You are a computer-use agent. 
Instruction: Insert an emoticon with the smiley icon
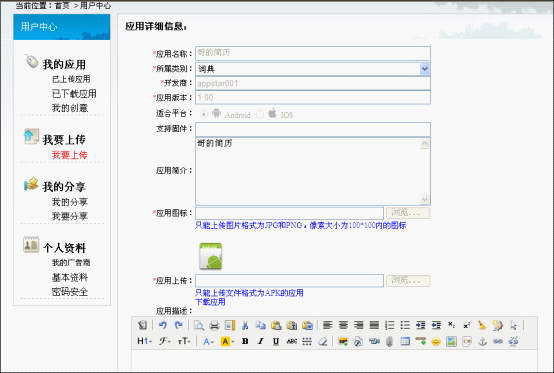tap(436, 342)
